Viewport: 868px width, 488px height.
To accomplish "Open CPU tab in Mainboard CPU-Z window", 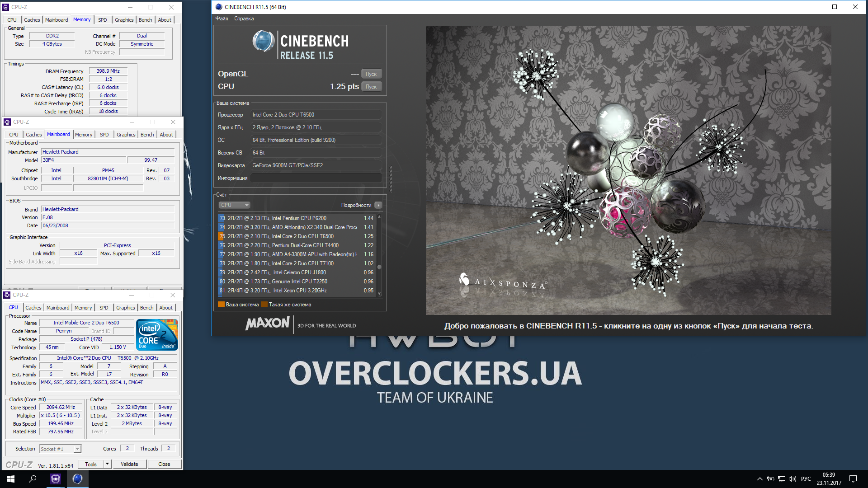I will point(14,135).
